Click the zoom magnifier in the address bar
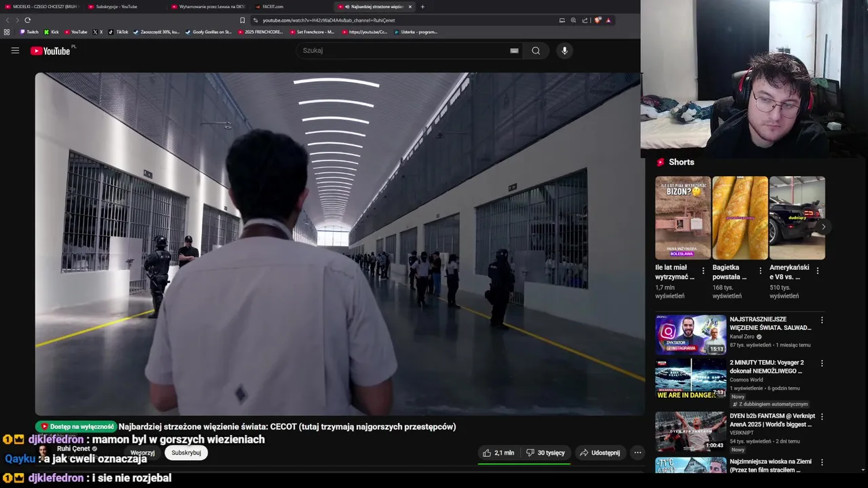868x488 pixels. (x=573, y=20)
